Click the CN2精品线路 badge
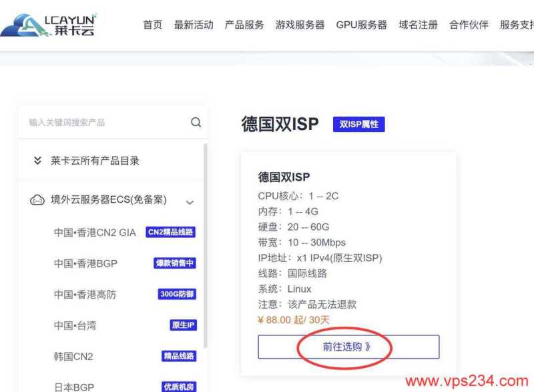Image resolution: width=534 pixels, height=392 pixels. [x=170, y=232]
